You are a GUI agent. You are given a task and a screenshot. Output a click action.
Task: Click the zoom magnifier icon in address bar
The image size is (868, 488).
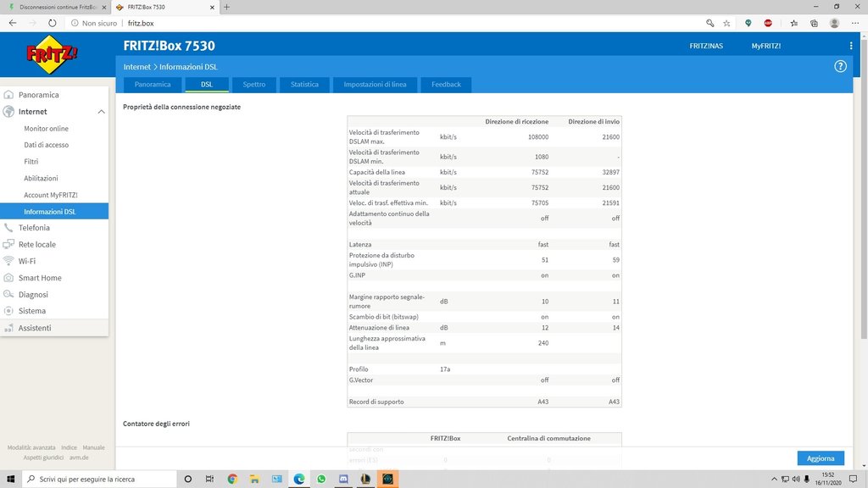(709, 23)
